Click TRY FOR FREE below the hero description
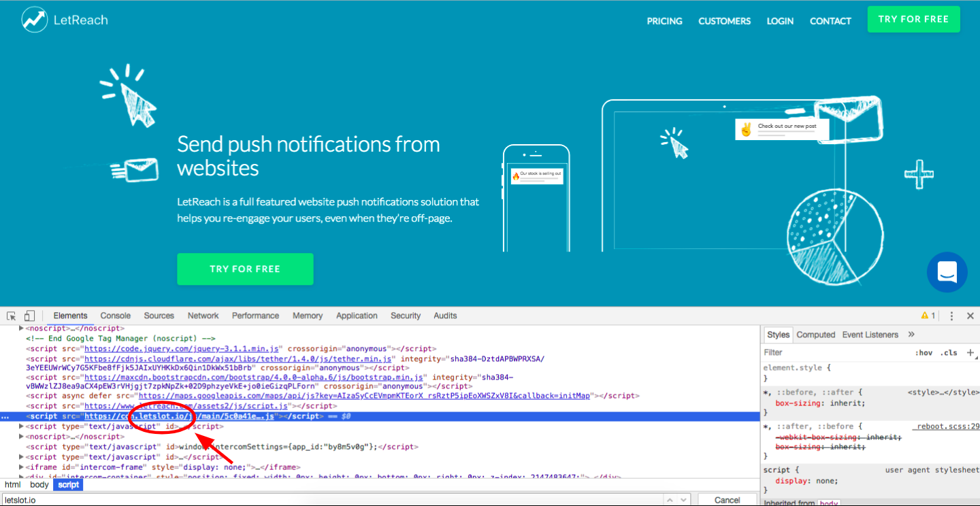 click(245, 269)
